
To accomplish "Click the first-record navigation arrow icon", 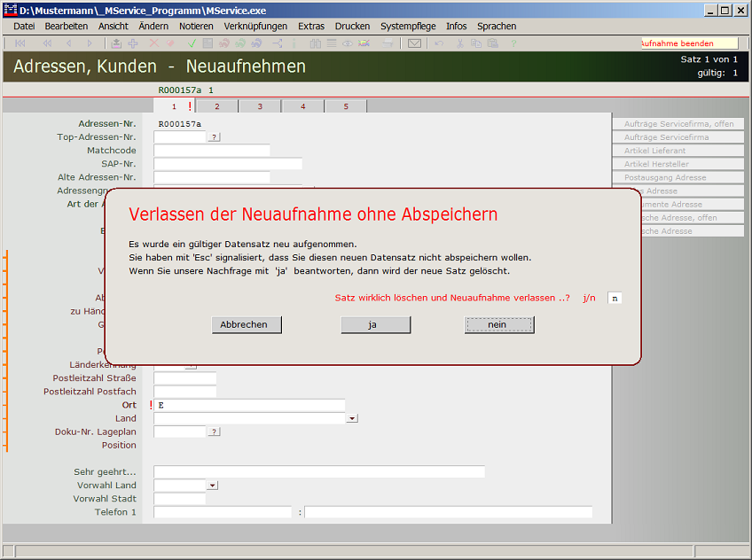I will pyautogui.click(x=20, y=43).
